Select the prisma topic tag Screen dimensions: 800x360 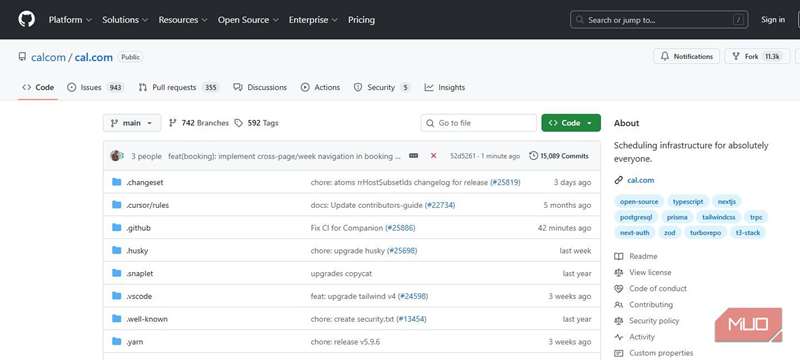click(x=677, y=217)
